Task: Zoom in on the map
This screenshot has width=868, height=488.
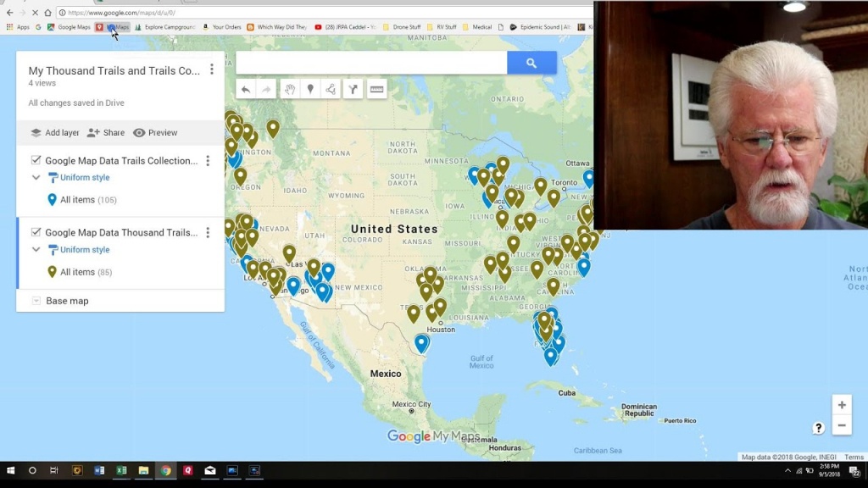Action: click(842, 405)
